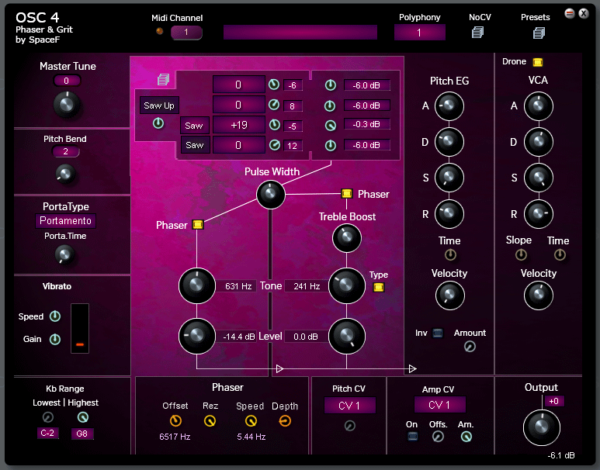The image size is (600, 470).
Task: Click the Polyphony value field
Action: click(x=419, y=33)
